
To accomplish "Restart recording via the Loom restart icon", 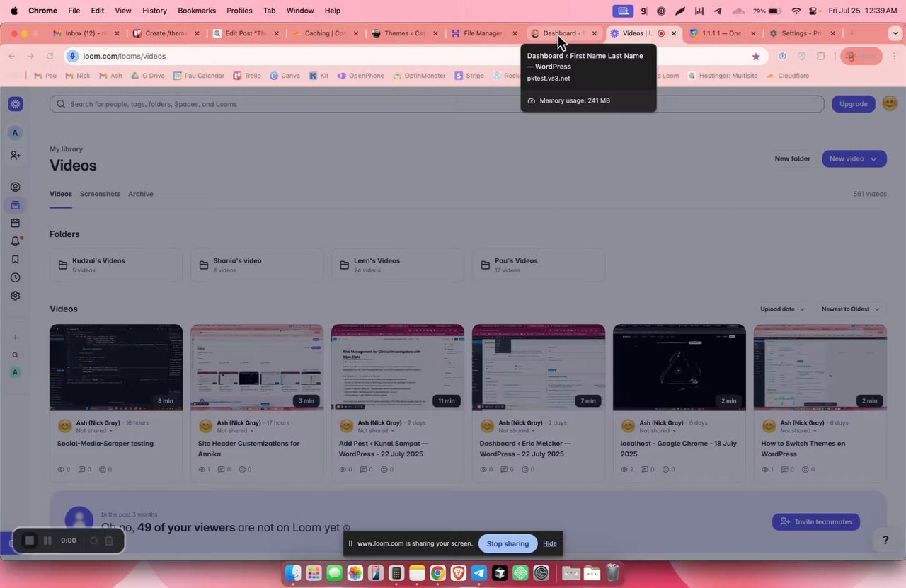I will click(93, 541).
